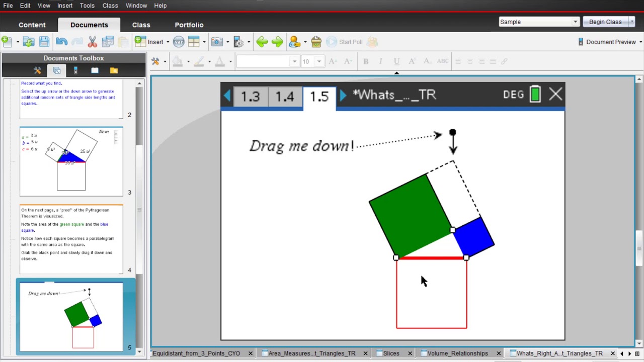
Task: Click the black draggable point above the figure
Action: (x=452, y=132)
